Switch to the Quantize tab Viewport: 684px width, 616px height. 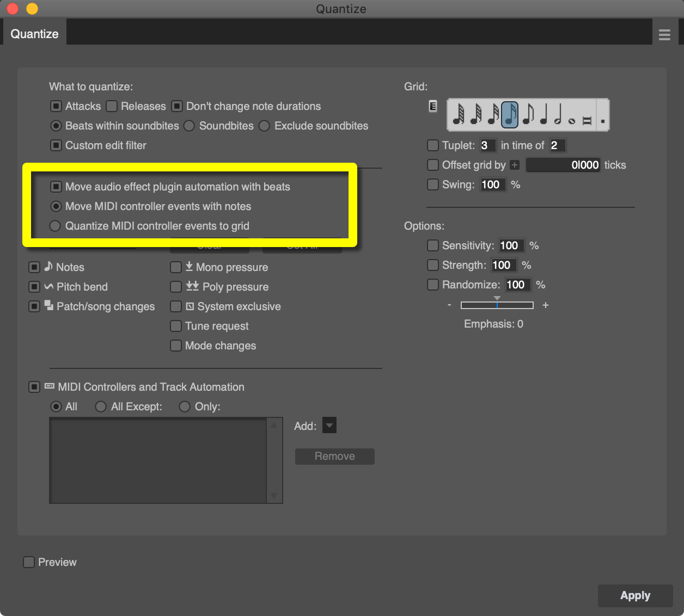tap(34, 33)
